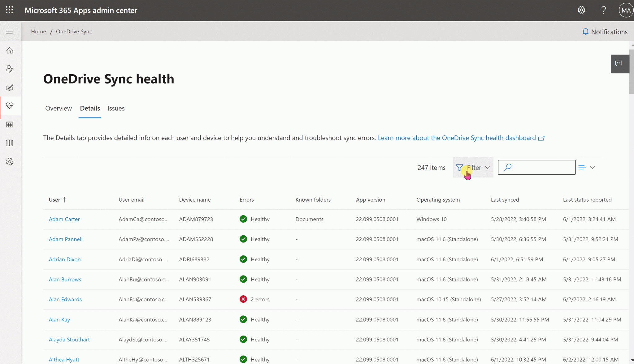
Task: Select the Health heart icon in sidebar
Action: tap(10, 106)
